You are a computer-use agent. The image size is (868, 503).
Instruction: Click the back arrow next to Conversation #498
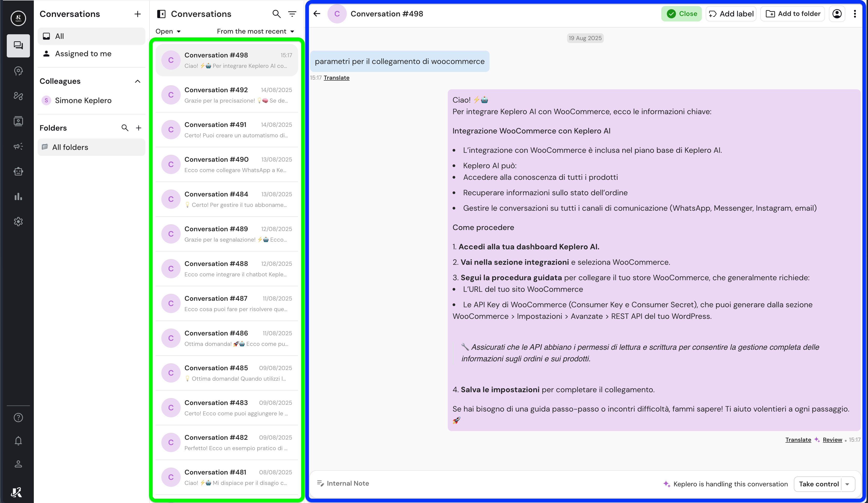point(317,14)
